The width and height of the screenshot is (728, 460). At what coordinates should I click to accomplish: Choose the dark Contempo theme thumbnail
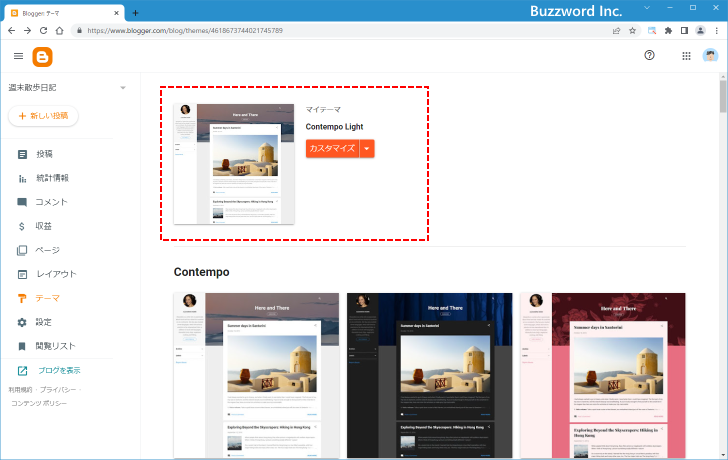[429, 376]
